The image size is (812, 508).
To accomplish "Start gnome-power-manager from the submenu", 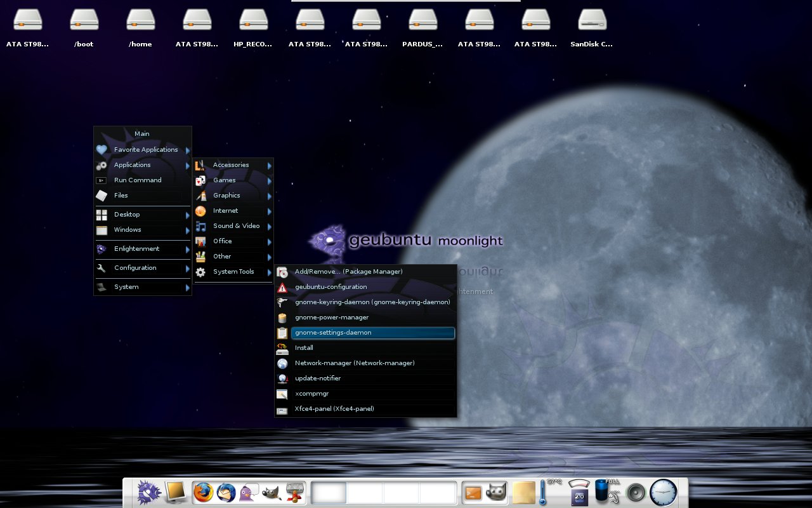I will (365, 317).
